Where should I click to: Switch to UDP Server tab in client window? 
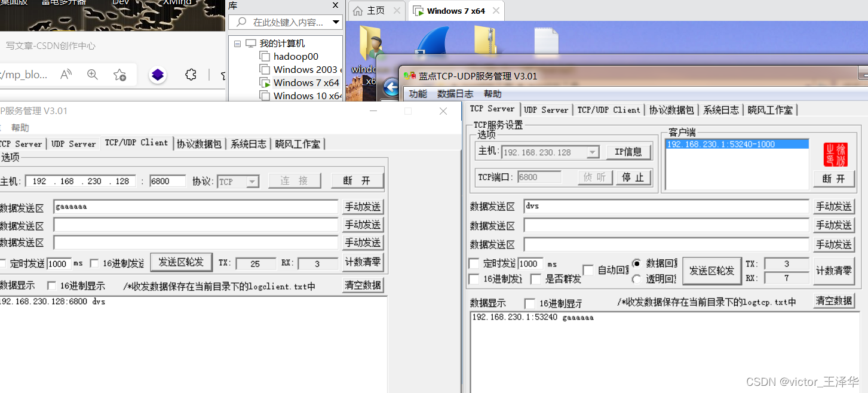point(73,144)
